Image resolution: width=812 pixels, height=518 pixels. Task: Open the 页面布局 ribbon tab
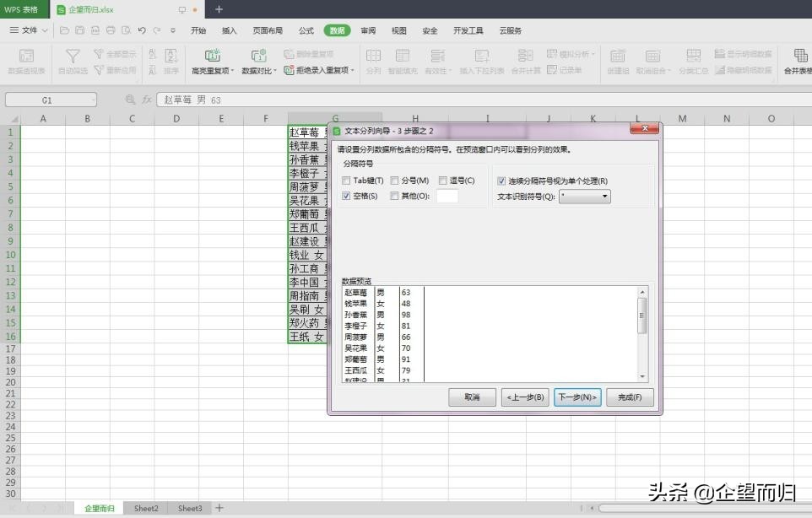pyautogui.click(x=268, y=30)
